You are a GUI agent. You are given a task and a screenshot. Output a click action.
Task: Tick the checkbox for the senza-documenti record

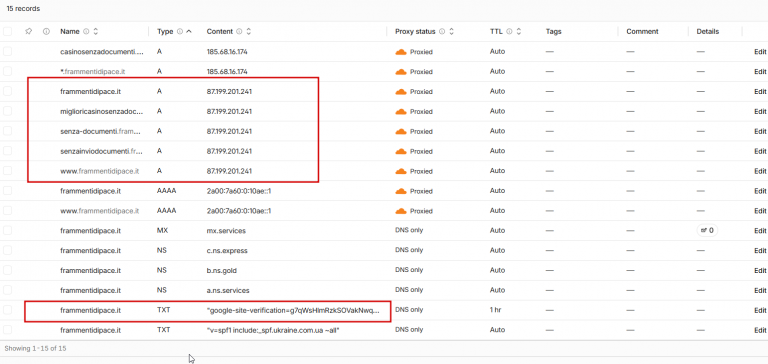(7, 131)
